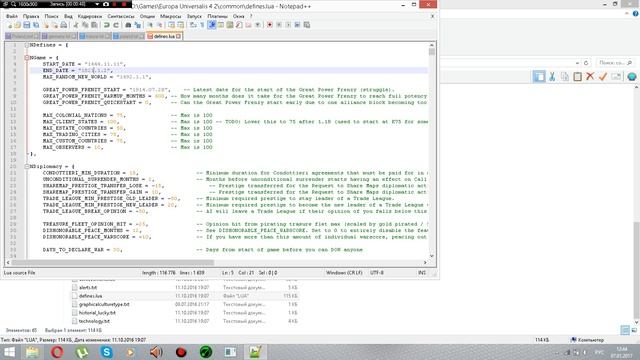Click the Redo arrow icon in Notepad++ toolbar
Image resolution: width=640 pixels, height=360 pixels.
point(116,25)
